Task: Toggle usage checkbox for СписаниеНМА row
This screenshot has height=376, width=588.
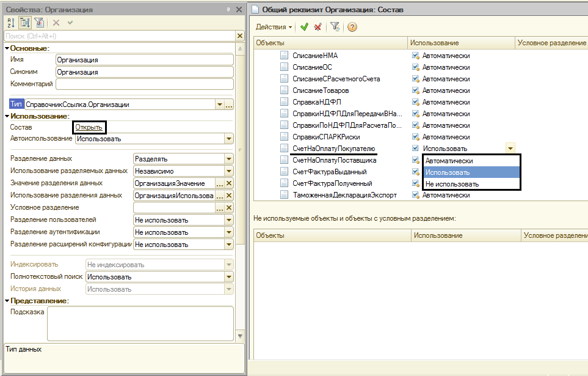Action: (x=415, y=56)
